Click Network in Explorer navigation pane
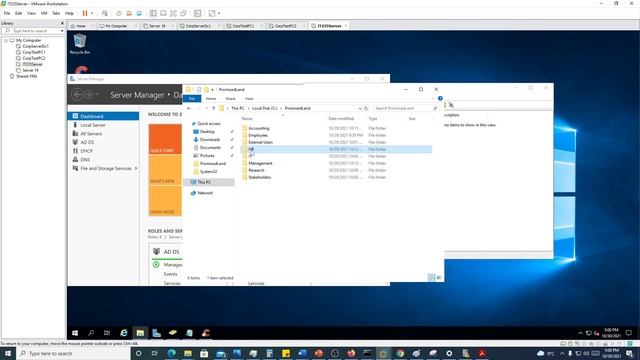 [x=205, y=193]
